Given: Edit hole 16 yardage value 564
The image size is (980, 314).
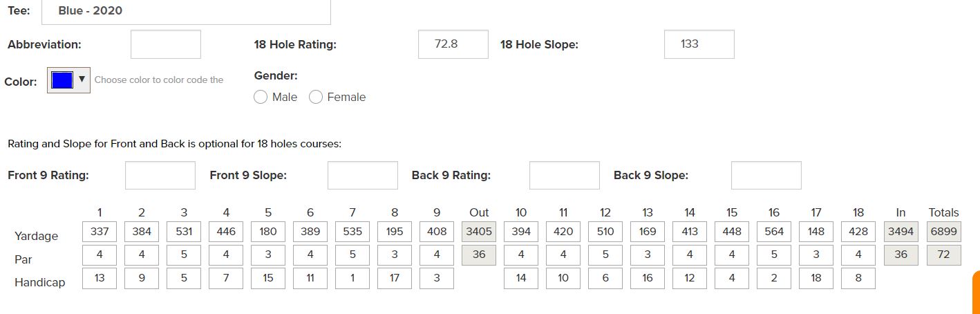Looking at the screenshot, I should pyautogui.click(x=774, y=232).
